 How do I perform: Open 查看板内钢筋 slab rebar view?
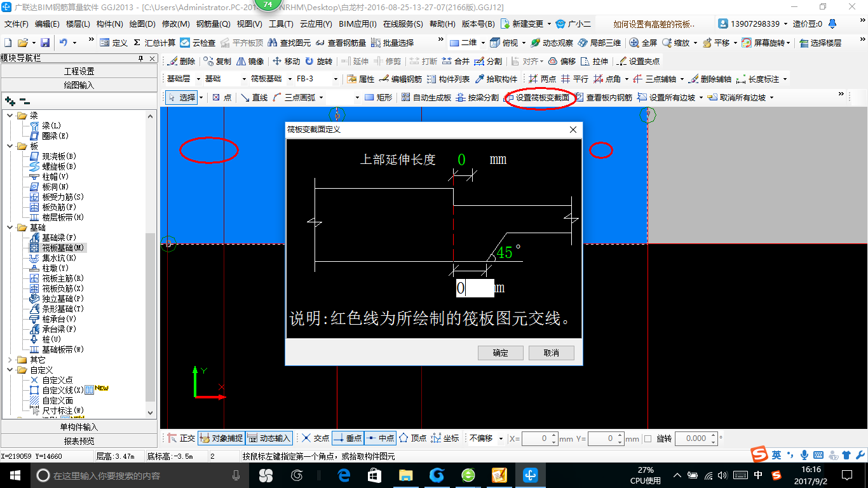pos(604,98)
